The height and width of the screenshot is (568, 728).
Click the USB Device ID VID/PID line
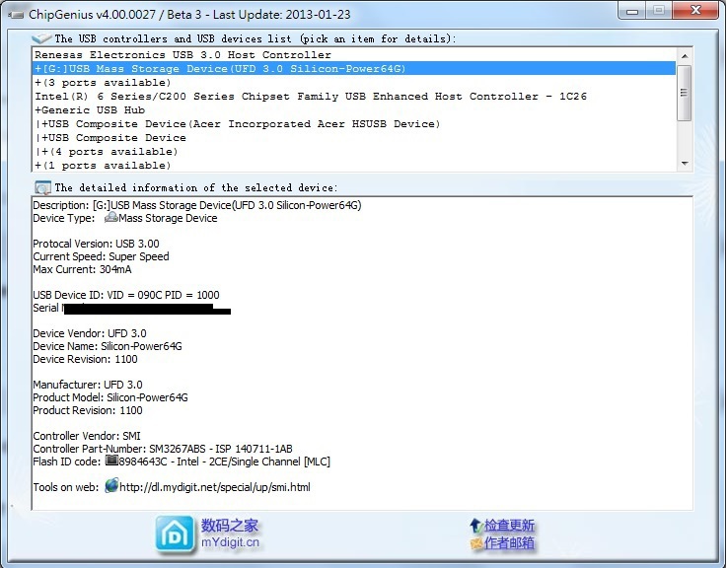pyautogui.click(x=126, y=295)
